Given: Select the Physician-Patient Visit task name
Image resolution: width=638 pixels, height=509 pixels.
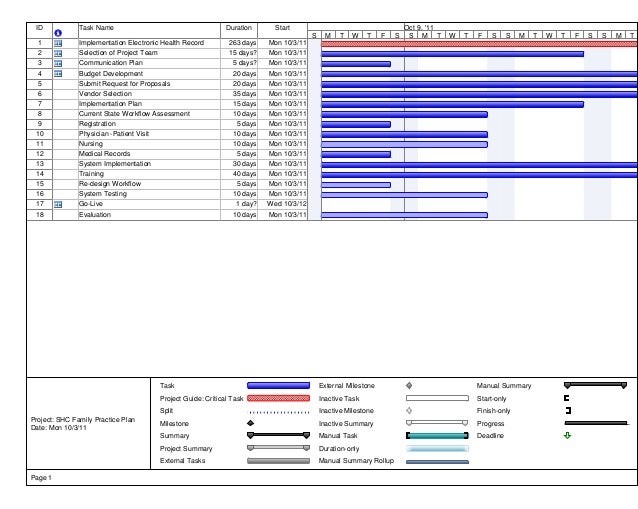Looking at the screenshot, I should point(114,133).
